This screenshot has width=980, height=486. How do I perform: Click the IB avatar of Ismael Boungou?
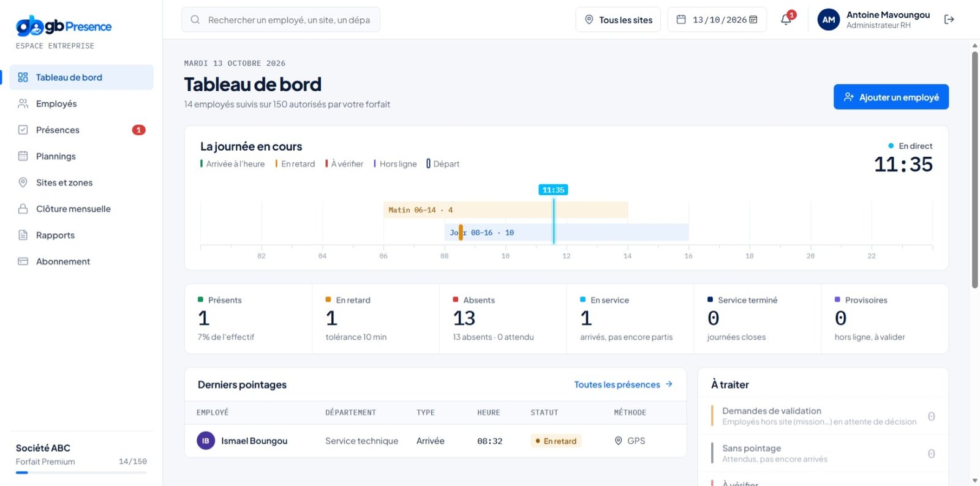click(x=205, y=441)
